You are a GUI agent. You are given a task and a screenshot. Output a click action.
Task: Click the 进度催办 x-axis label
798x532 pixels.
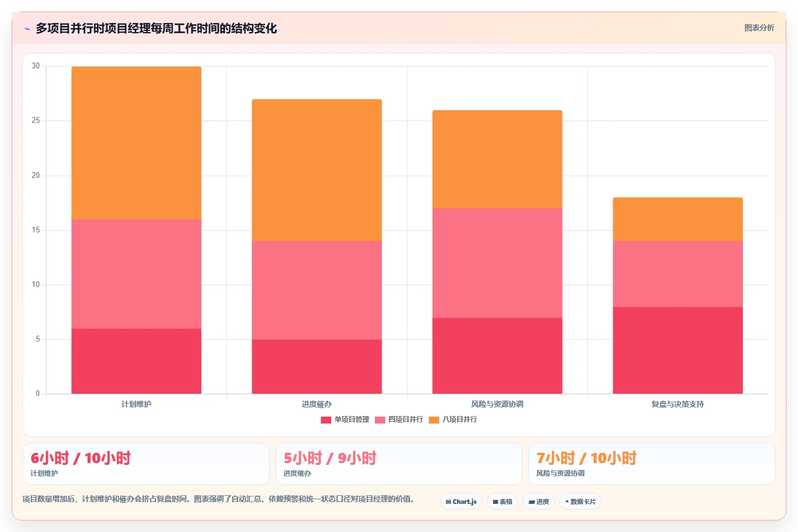(x=317, y=404)
